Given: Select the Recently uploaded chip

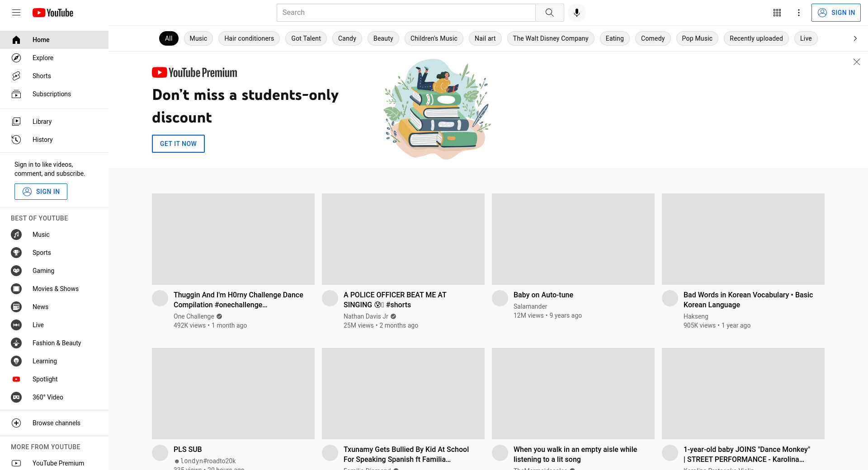Looking at the screenshot, I should click(x=756, y=38).
